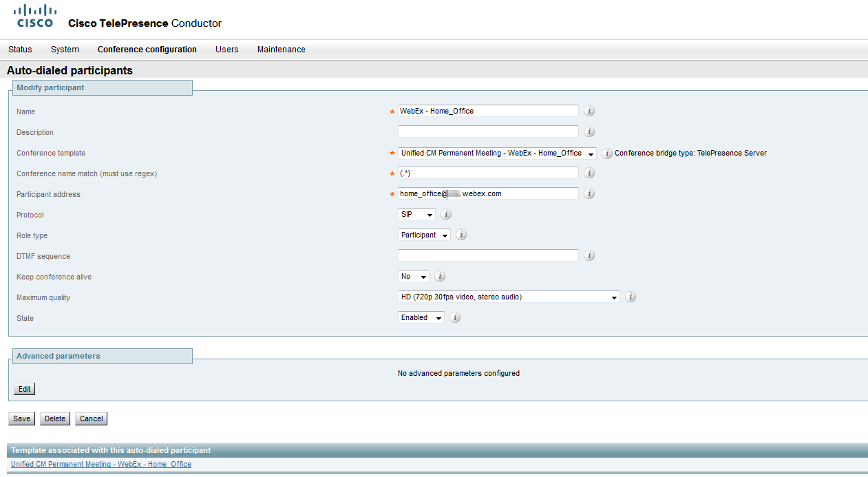This screenshot has width=868, height=477.
Task: Click 'Template associated with this auto-dialed participant' header
Action: pos(111,450)
